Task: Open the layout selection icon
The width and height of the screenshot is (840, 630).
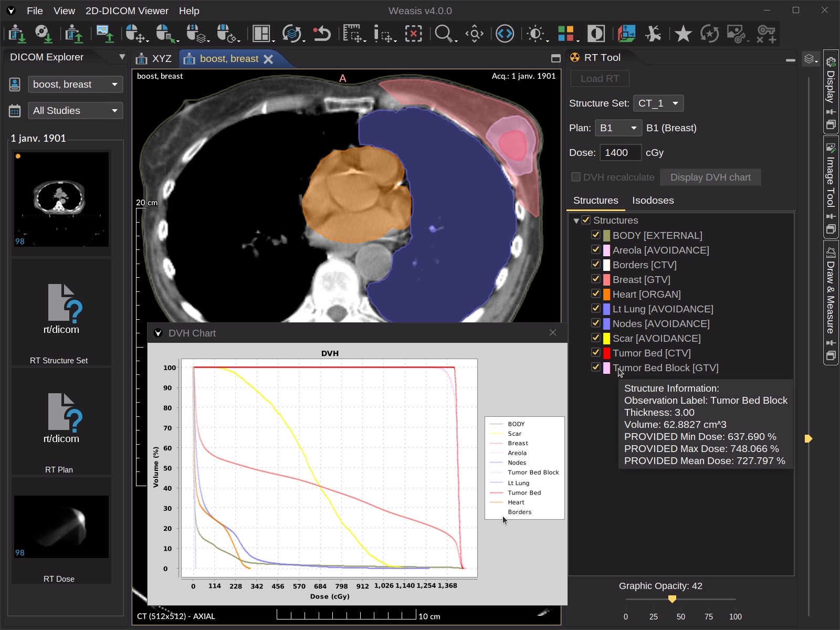Action: 261,34
